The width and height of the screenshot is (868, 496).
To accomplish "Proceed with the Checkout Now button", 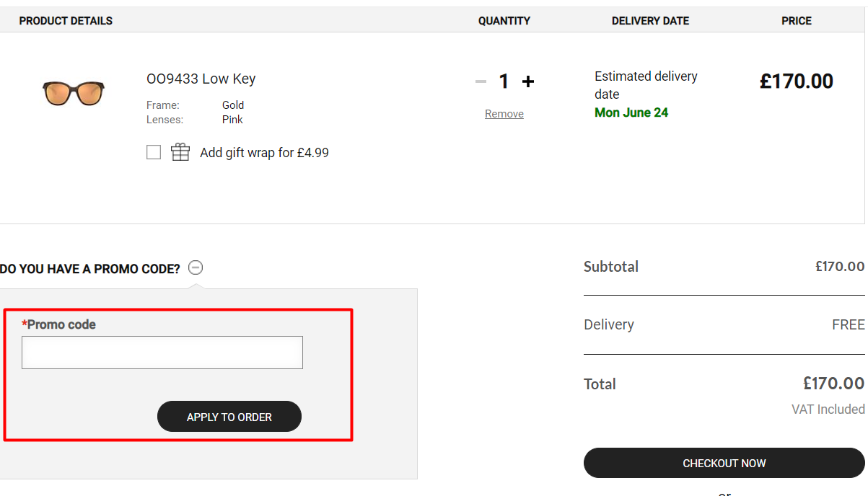I will [724, 463].
